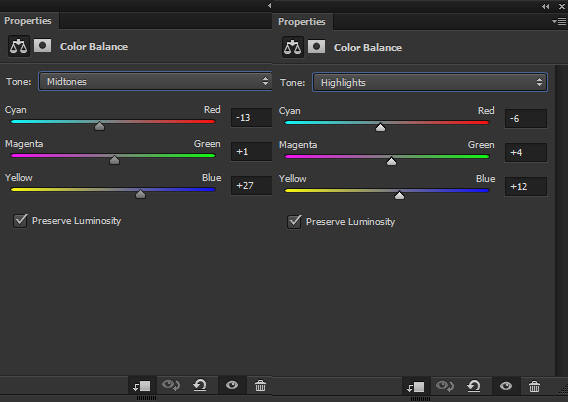The width and height of the screenshot is (568, 402).
Task: Collapse panel with the double-arrow icon
Action: coord(546,7)
